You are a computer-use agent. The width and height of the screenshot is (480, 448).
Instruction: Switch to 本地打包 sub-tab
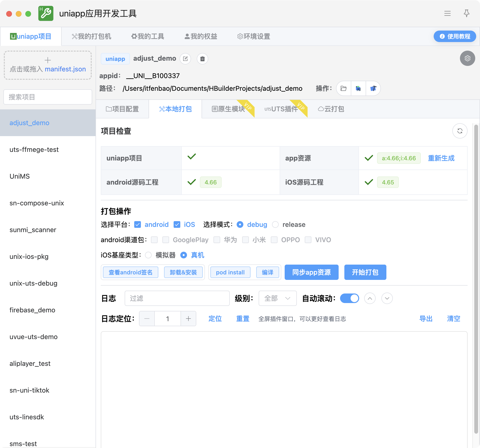point(175,109)
